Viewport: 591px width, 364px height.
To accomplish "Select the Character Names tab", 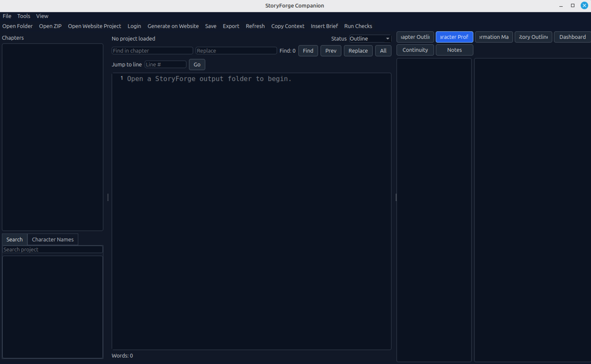I will coord(53,240).
